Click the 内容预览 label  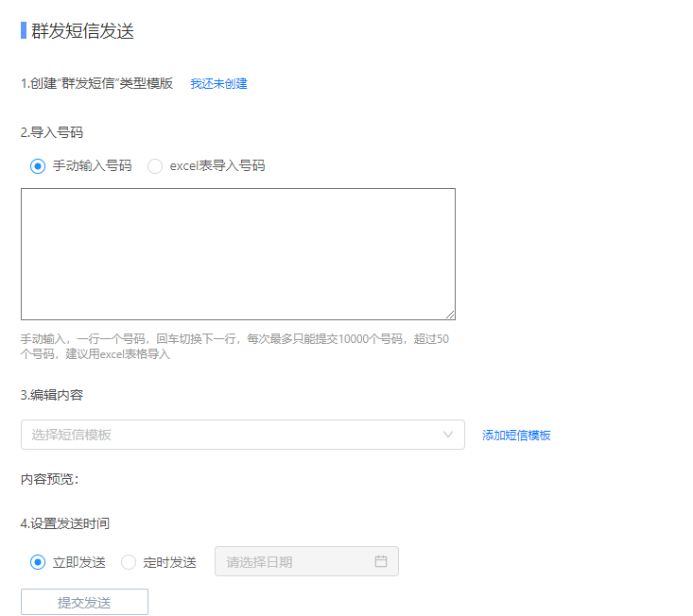pos(49,479)
